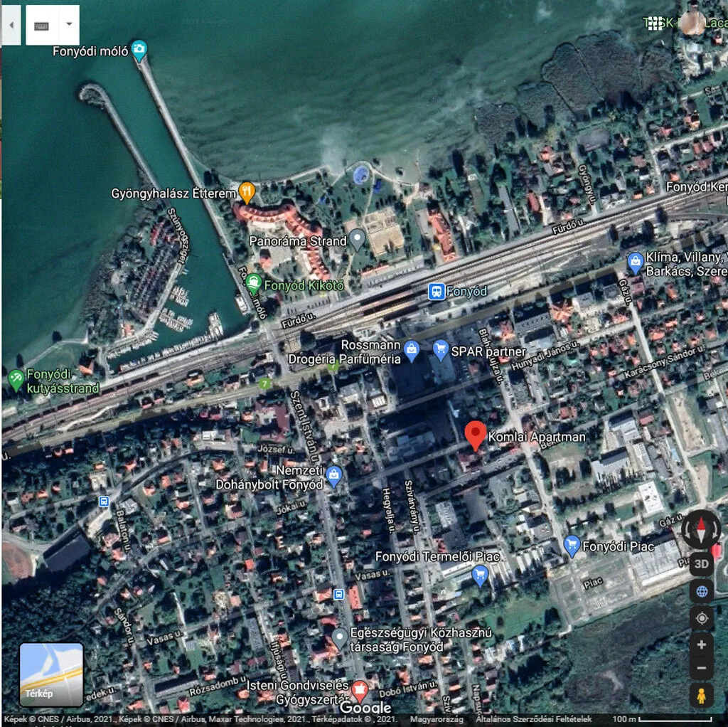
Task: Select the Isteni Gondviselés Gyógyszertár pharmacy marker
Action: [359, 691]
